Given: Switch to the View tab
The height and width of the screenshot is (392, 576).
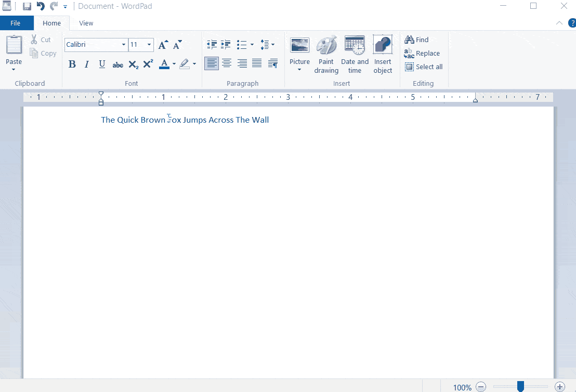Looking at the screenshot, I should pos(86,23).
